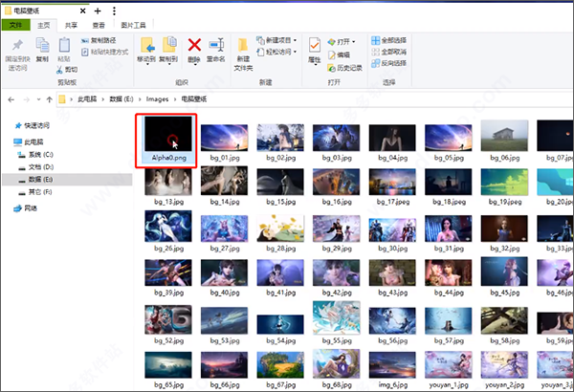Expand the 轻松访问 dropdown arrow
This screenshot has height=392, width=574.
coord(295,52)
